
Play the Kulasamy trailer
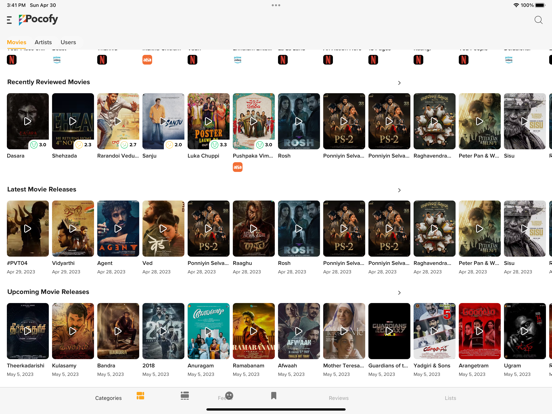click(73, 331)
